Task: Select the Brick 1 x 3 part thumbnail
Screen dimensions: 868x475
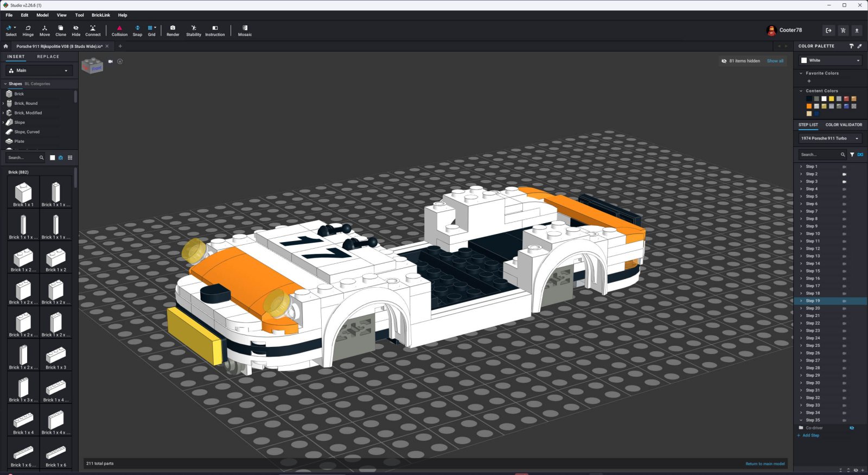Action: [56, 356]
